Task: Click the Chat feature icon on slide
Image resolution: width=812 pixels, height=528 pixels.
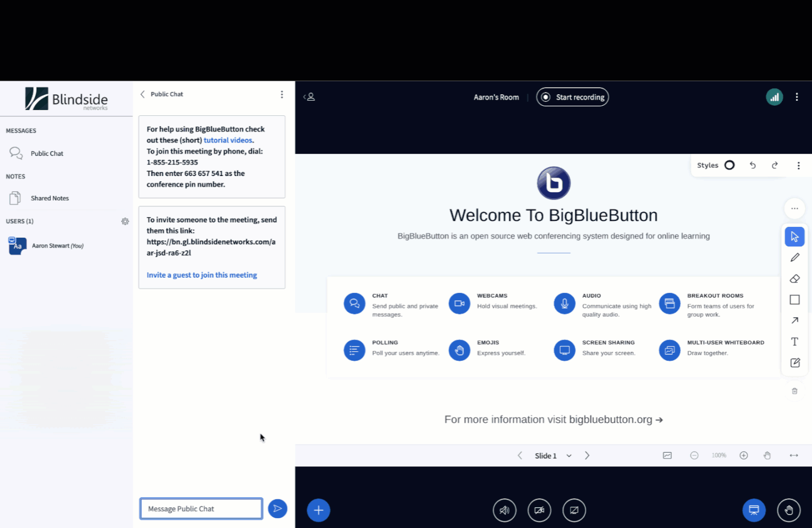Action: (x=355, y=303)
